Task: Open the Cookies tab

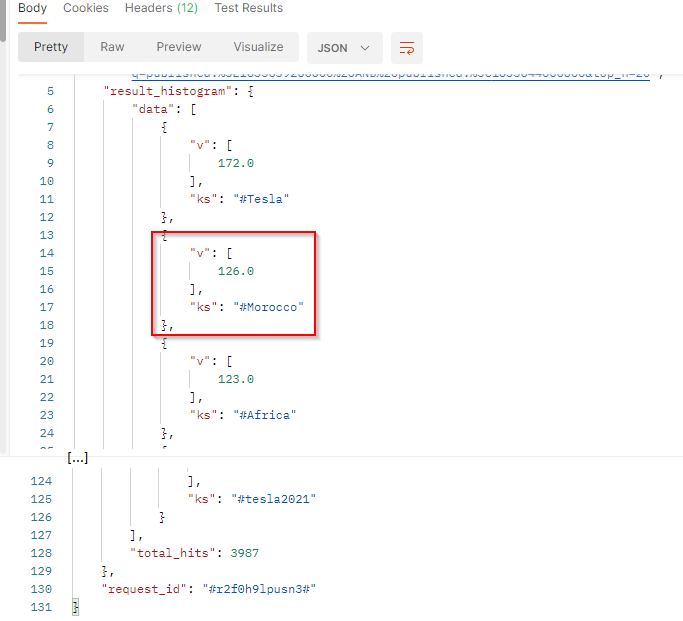Action: coord(86,8)
